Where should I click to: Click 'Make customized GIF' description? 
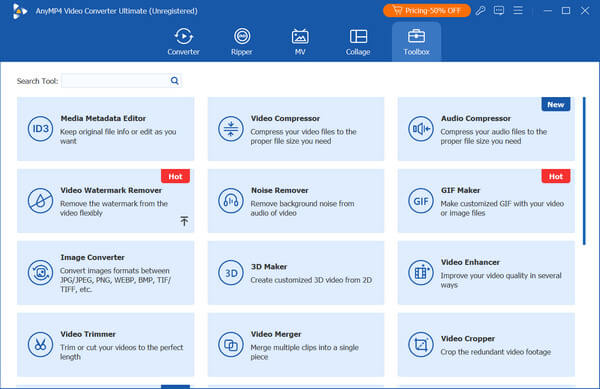502,208
